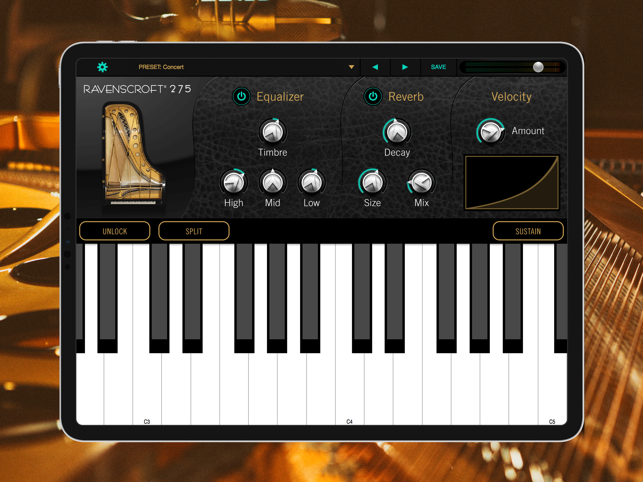Select the Mid EQ knob
This screenshot has height=482, width=643.
click(x=272, y=182)
